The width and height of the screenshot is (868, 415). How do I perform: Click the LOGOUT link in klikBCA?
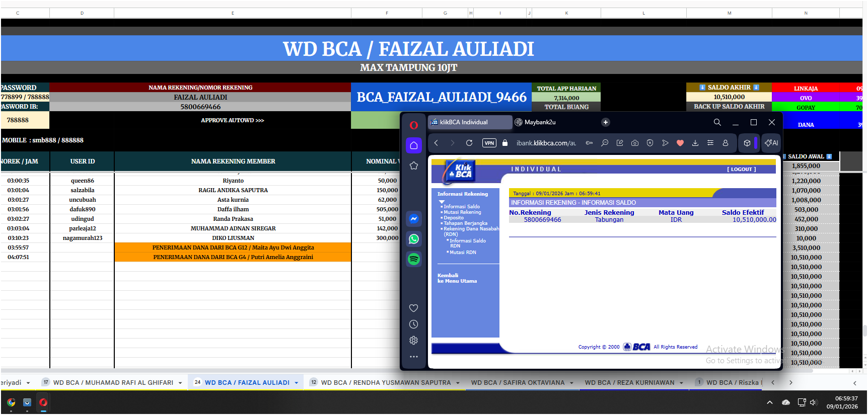click(x=741, y=170)
